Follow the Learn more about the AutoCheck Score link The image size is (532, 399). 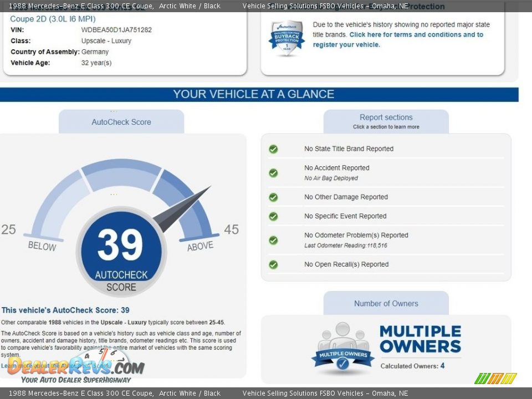[x=55, y=366]
